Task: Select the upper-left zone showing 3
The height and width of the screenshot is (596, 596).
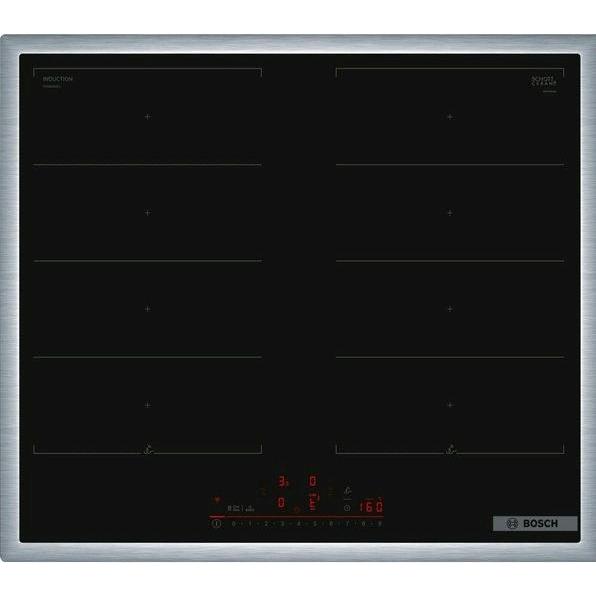Action: pyautogui.click(x=282, y=481)
